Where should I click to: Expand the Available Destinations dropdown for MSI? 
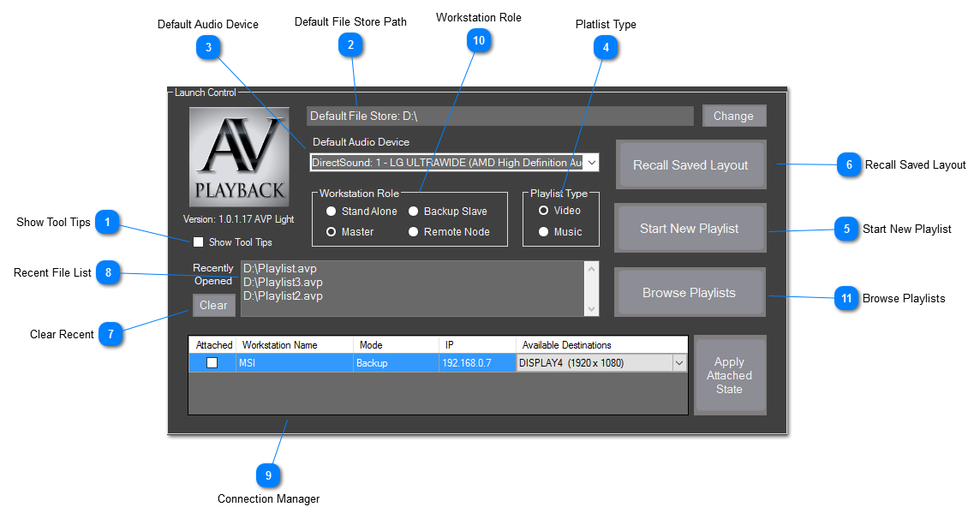tap(679, 363)
